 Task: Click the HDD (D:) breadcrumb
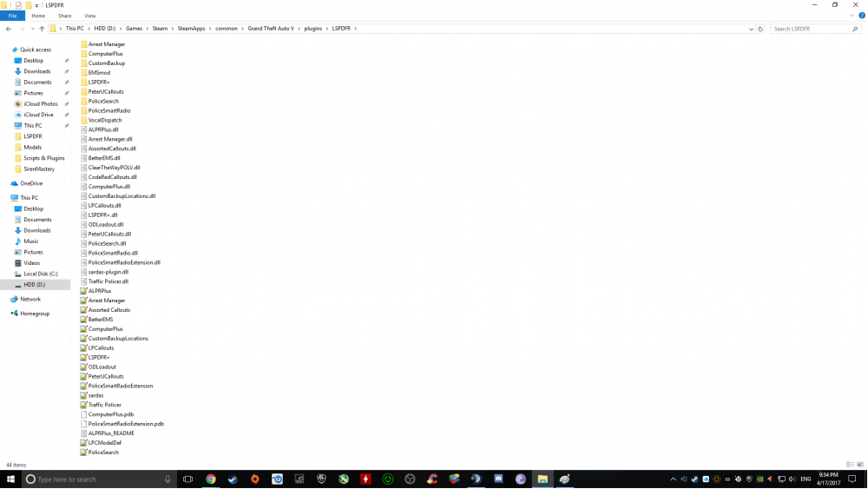(x=105, y=29)
